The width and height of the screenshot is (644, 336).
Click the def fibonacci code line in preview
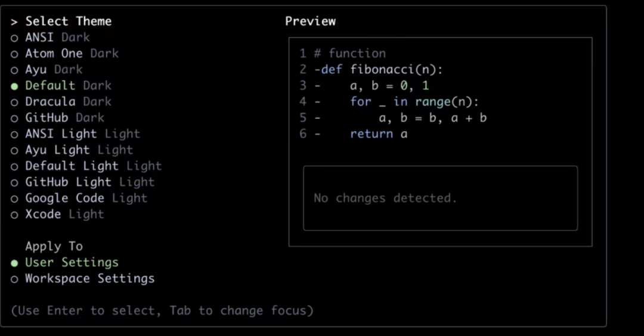pos(378,70)
